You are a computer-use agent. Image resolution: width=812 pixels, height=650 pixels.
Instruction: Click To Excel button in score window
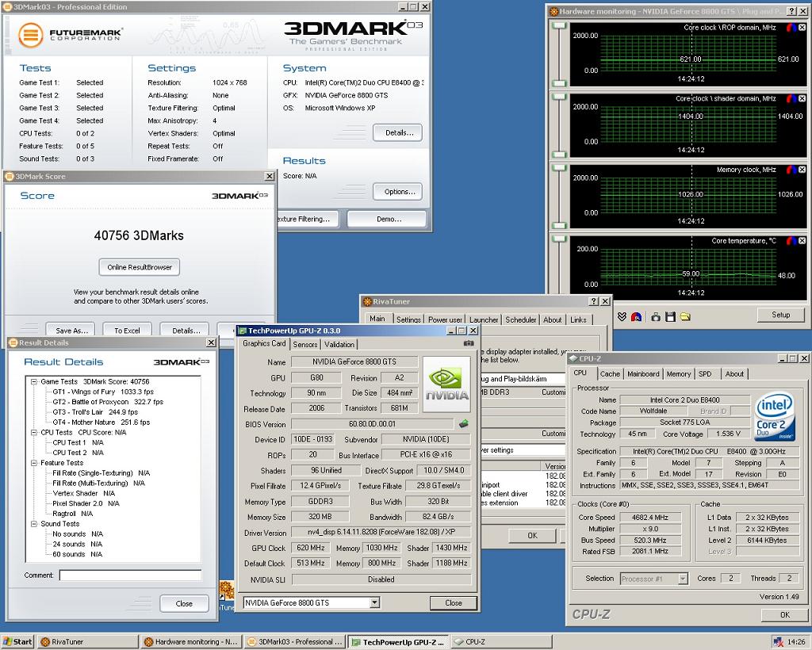pos(127,330)
